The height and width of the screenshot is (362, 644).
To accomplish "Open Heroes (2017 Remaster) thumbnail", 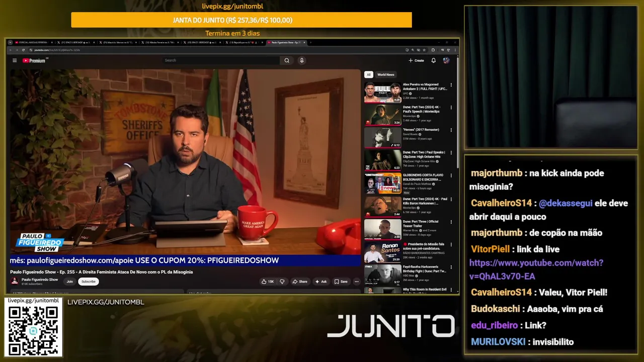I will click(x=382, y=138).
